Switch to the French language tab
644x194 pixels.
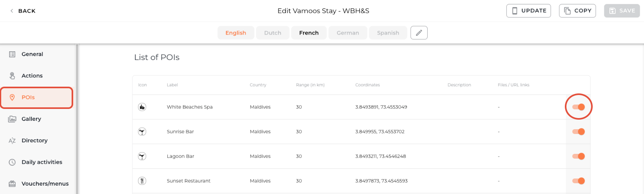point(309,33)
